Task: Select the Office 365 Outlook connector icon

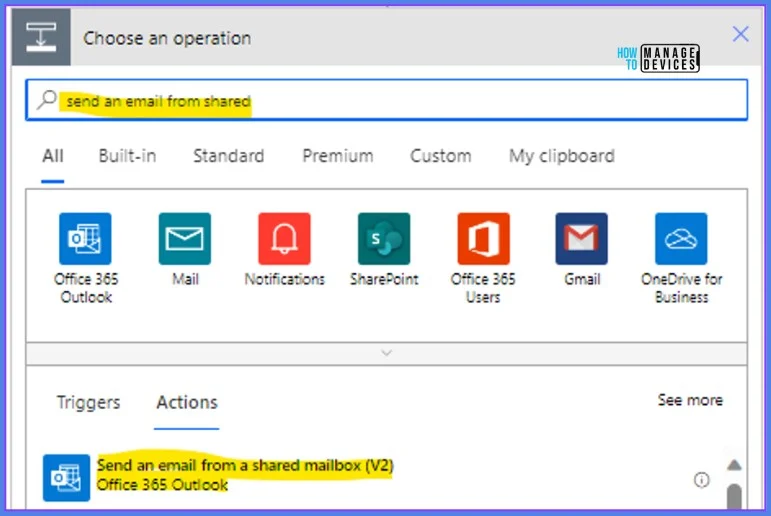Action: click(85, 239)
